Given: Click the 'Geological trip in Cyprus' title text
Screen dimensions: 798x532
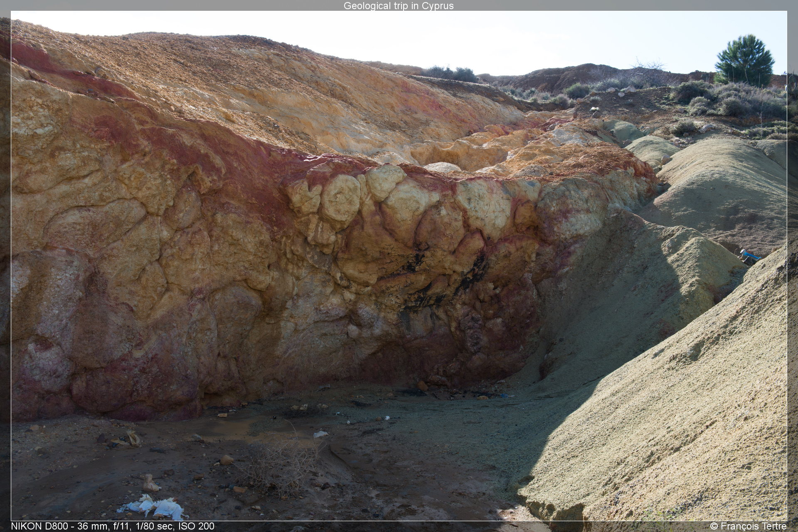Looking at the screenshot, I should tap(399, 6).
